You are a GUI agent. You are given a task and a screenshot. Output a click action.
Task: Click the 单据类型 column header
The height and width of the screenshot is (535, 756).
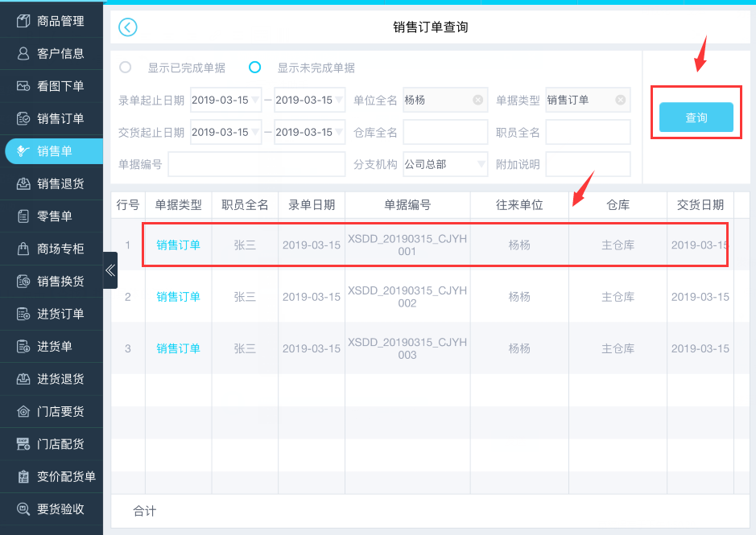tap(179, 205)
